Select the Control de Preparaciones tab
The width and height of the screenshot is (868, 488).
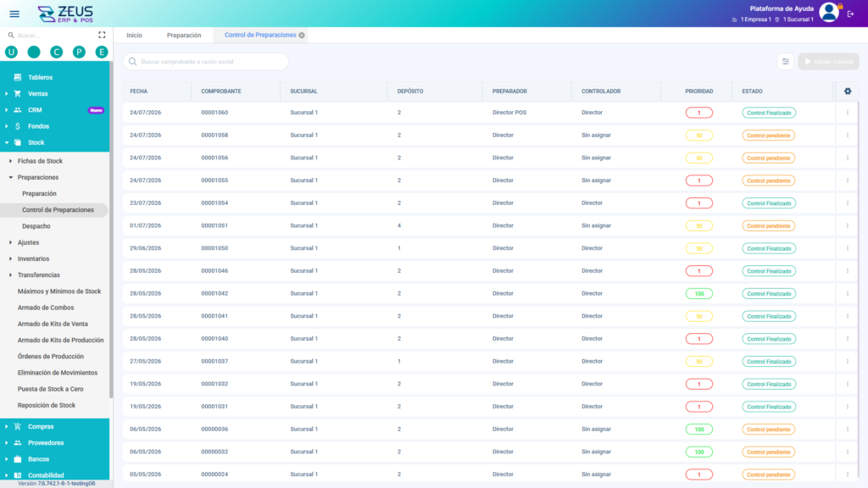point(260,35)
